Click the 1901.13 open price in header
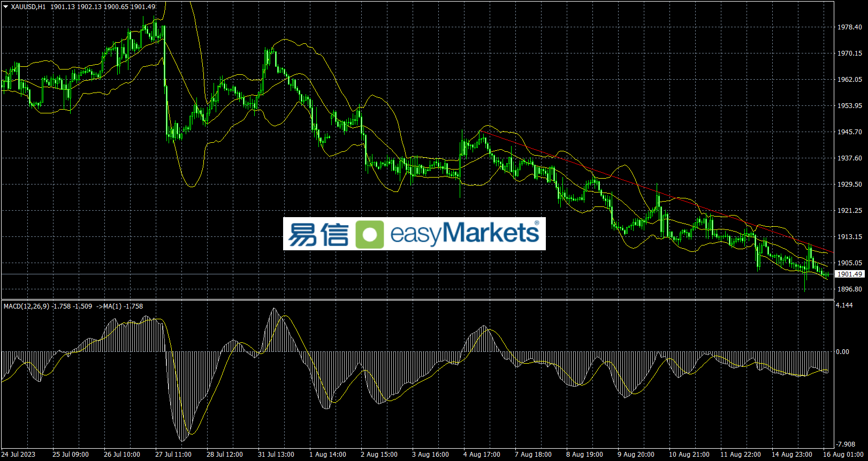Viewport: 868px width, 461px height. point(62,7)
